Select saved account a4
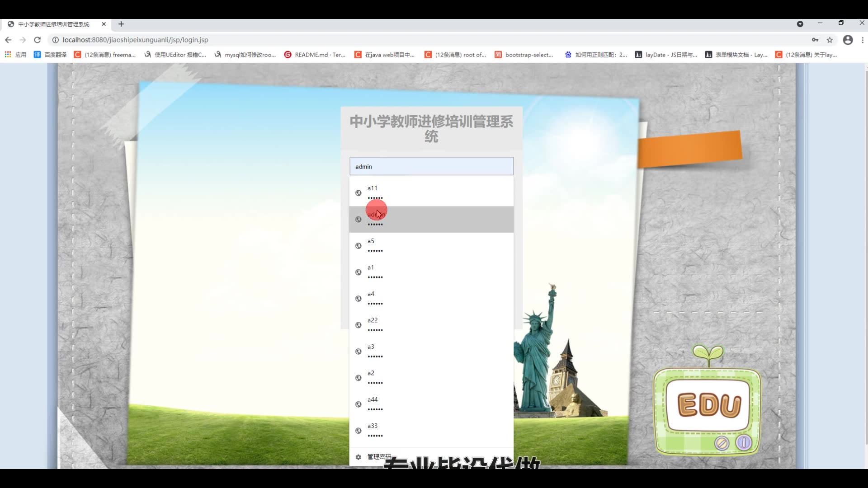This screenshot has width=868, height=488. pyautogui.click(x=431, y=299)
